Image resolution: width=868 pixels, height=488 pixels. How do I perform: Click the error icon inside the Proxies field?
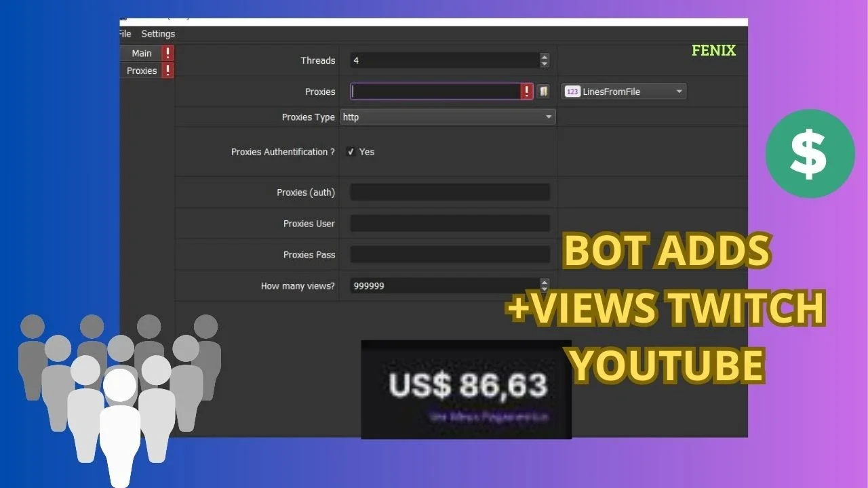(x=527, y=91)
